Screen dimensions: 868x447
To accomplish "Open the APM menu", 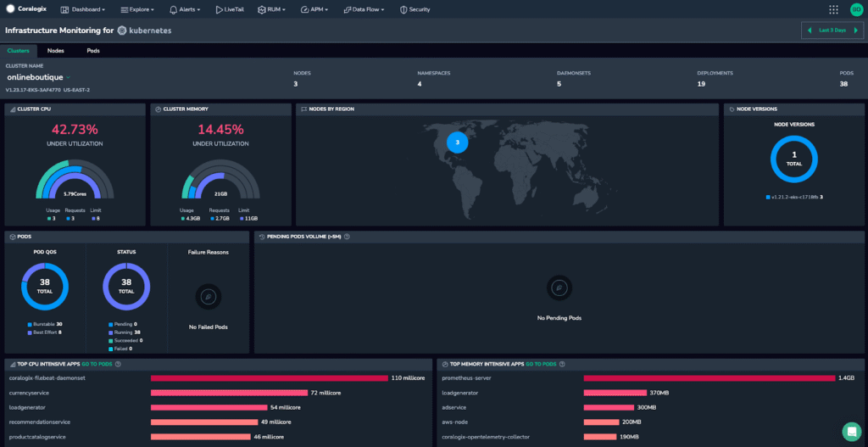I will (314, 9).
